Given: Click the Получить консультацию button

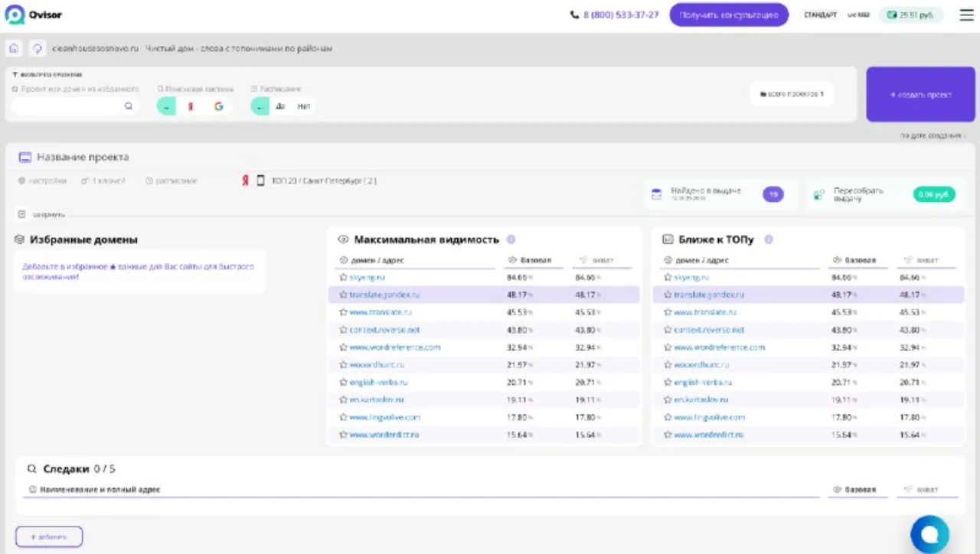Looking at the screenshot, I should point(729,15).
